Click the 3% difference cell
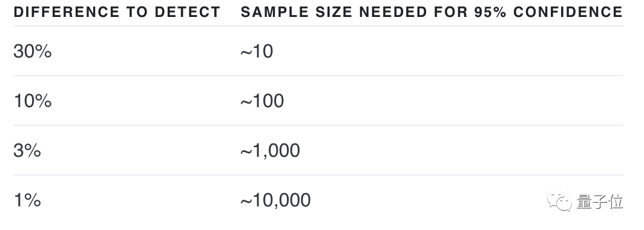 coord(27,151)
